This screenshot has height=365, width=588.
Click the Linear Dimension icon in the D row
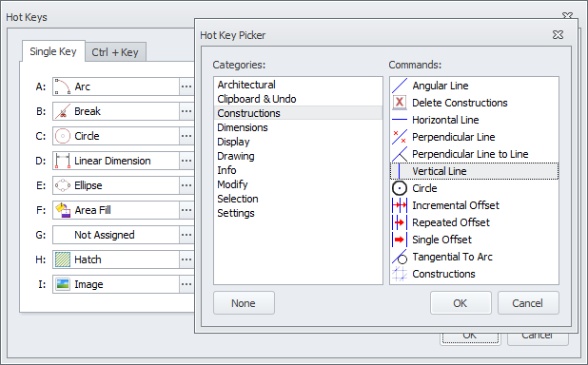pyautogui.click(x=62, y=161)
